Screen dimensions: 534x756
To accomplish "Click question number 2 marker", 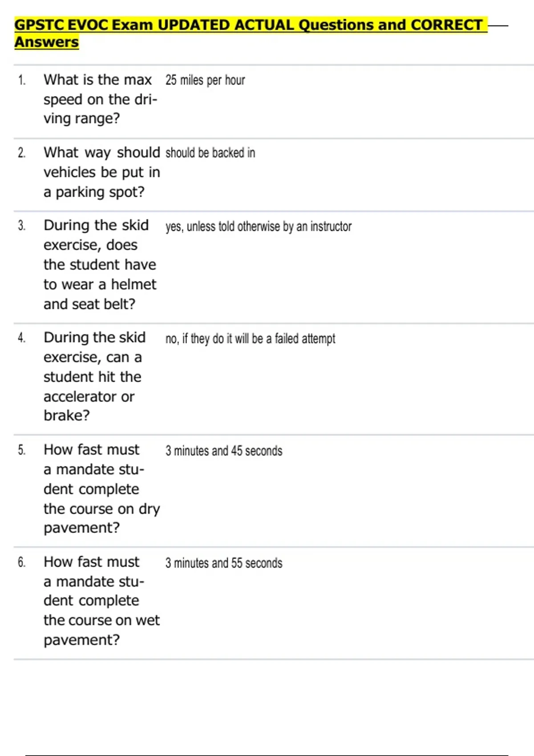I will coord(22,153).
